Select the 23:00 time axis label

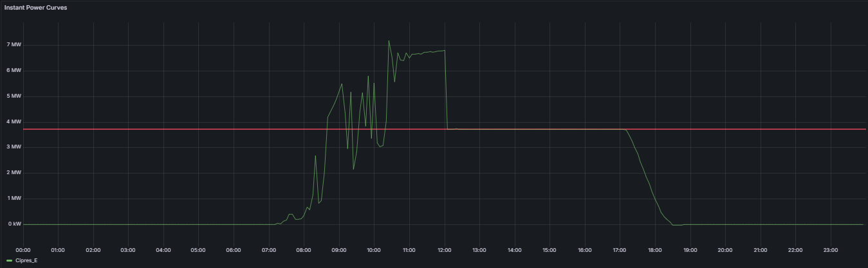(831, 250)
